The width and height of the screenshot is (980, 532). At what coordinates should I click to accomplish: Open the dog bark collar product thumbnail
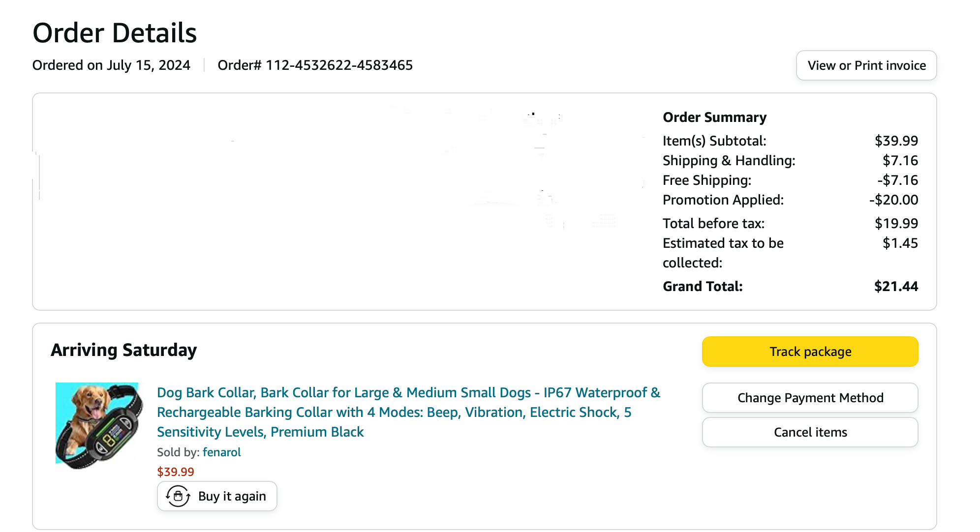point(99,425)
